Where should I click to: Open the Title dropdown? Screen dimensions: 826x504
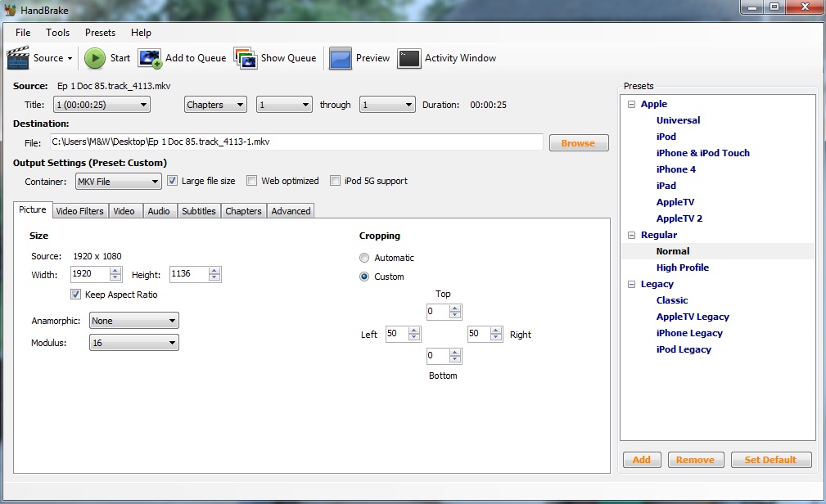pyautogui.click(x=102, y=105)
